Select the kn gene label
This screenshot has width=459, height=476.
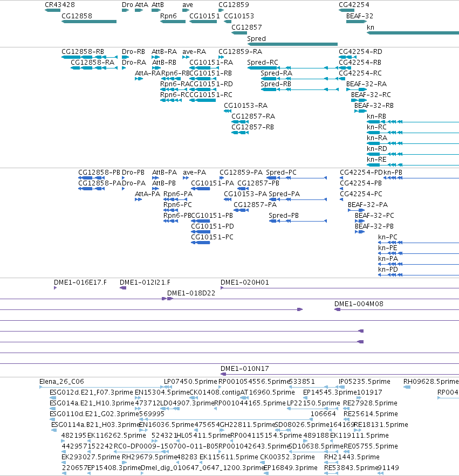[x=371, y=27]
